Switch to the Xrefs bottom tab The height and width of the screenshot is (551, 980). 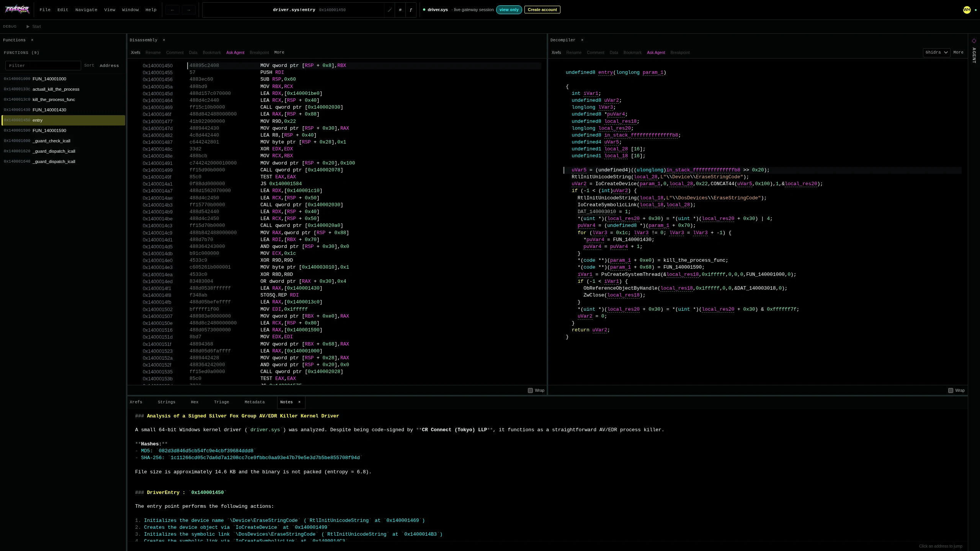coord(136,402)
